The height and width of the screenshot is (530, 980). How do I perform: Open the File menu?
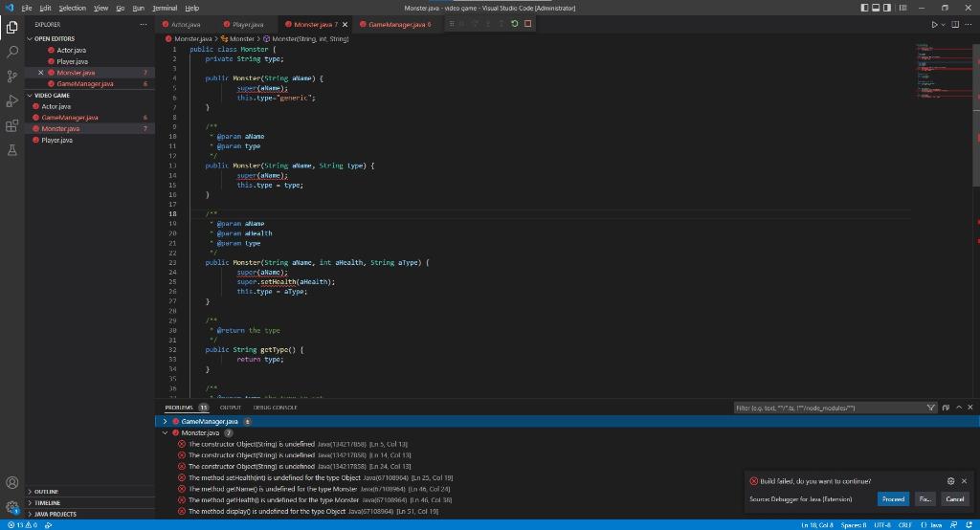tap(26, 8)
